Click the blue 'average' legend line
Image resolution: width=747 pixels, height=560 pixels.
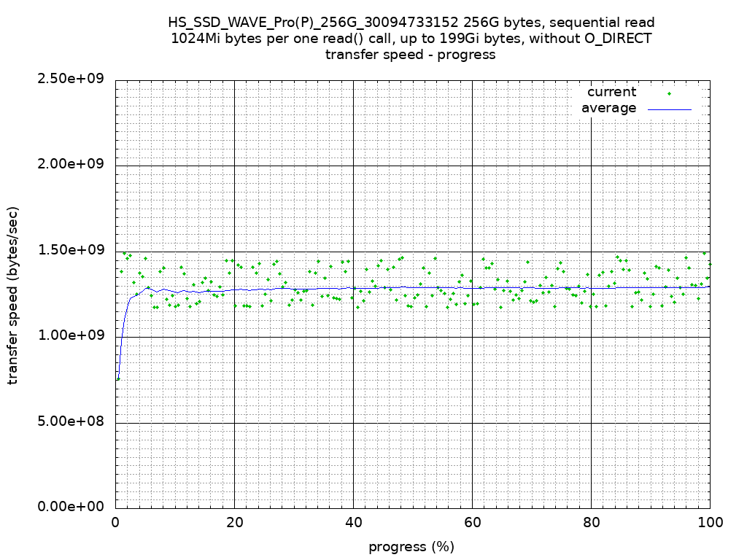[669, 109]
